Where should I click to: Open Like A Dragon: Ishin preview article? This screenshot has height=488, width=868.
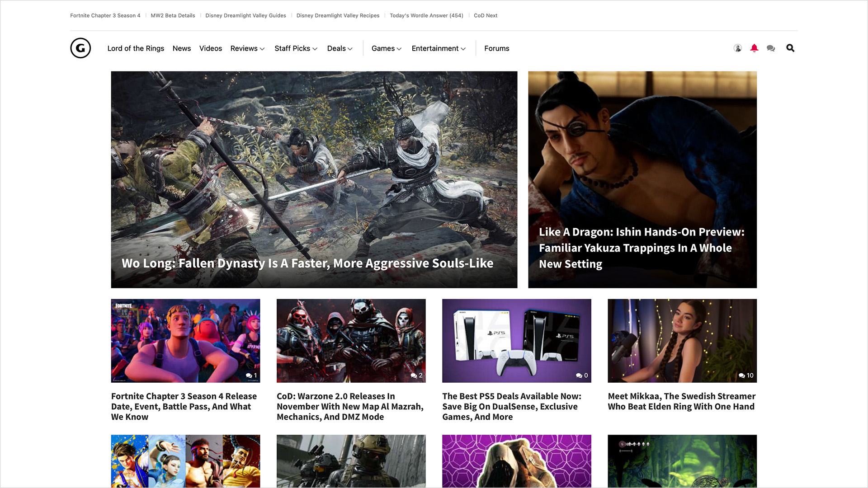click(642, 248)
